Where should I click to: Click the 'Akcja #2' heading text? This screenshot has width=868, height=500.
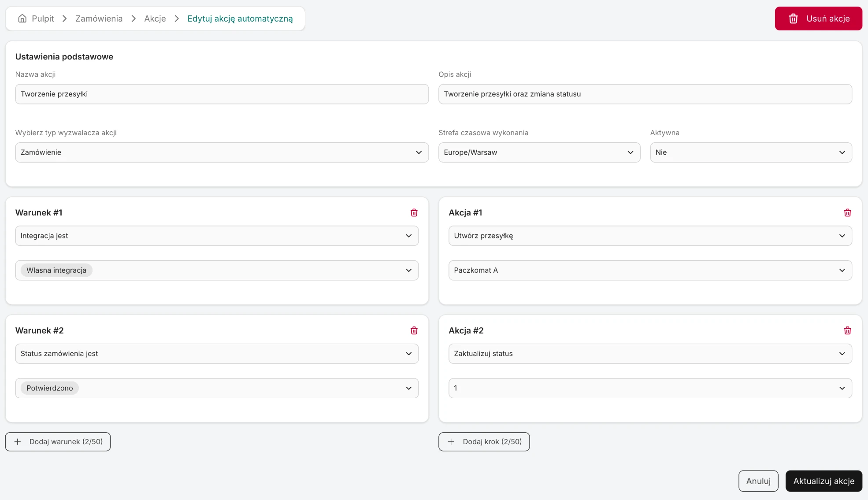click(x=466, y=331)
